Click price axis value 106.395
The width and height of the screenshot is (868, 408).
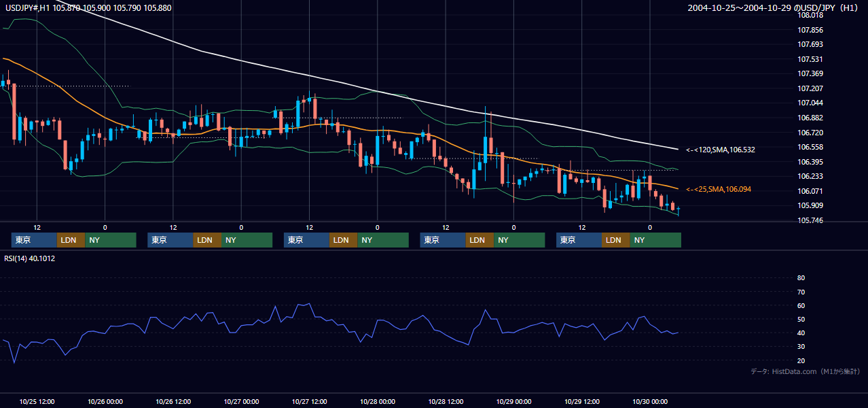click(x=810, y=162)
